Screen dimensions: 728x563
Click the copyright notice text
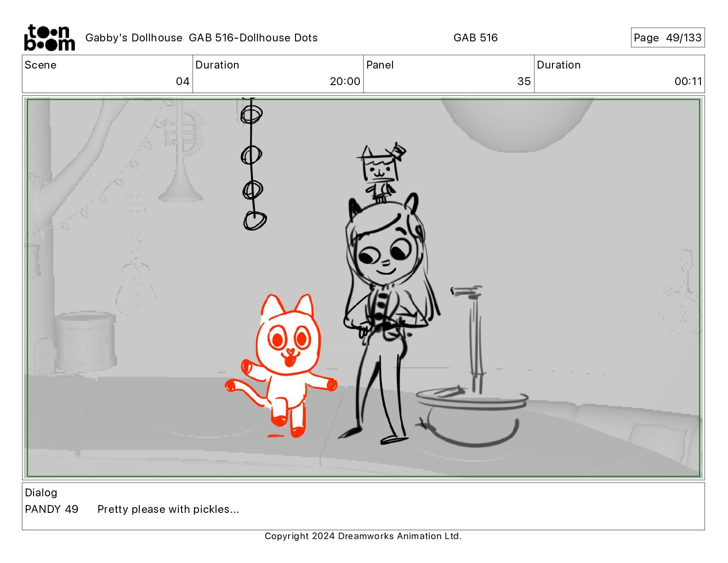pyautogui.click(x=363, y=536)
